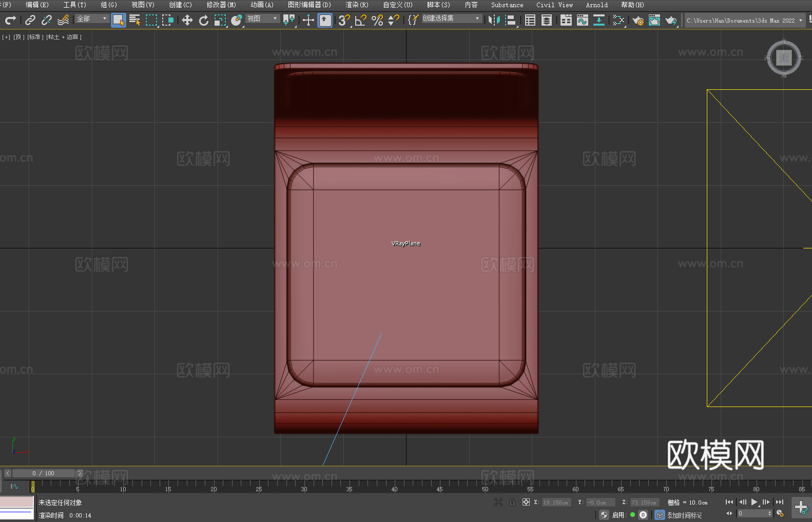Screen dimensions: 812x522
Task: Toggle the Ribbon display icon
Action: pyautogui.click(x=566, y=20)
